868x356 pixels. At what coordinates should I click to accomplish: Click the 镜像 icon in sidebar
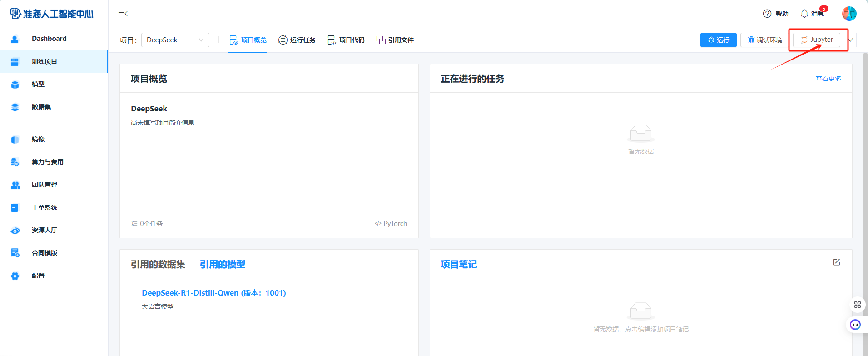coord(15,140)
